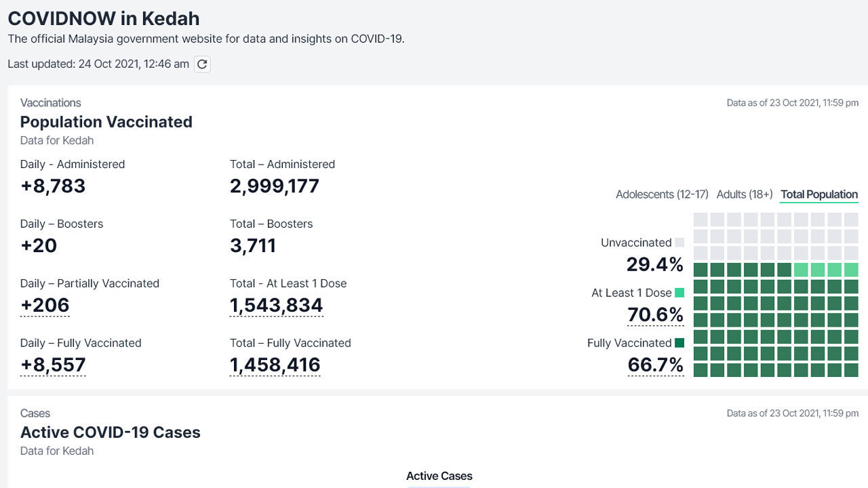868x488 pixels.
Task: Click the +206 daily partially vaccinated value
Action: click(45, 306)
